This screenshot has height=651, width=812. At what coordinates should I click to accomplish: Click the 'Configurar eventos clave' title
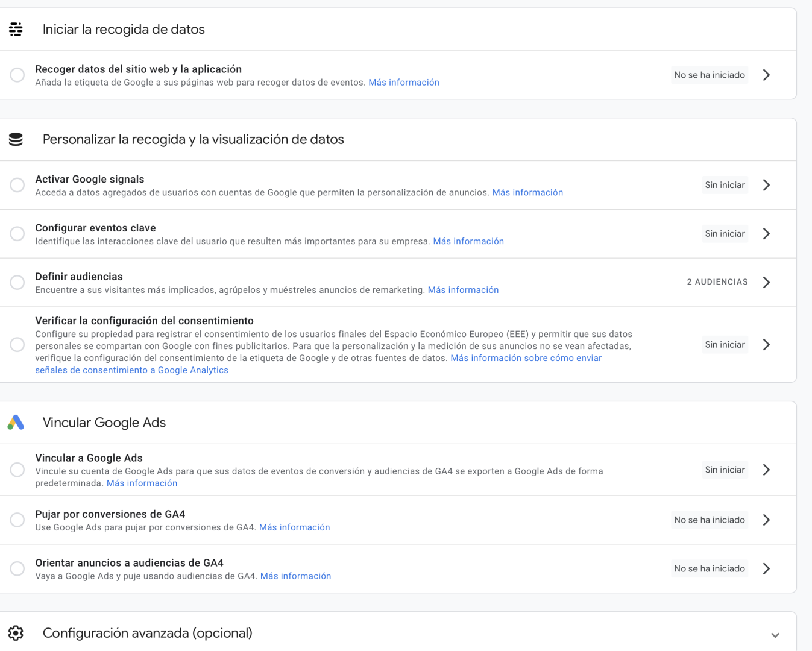pyautogui.click(x=95, y=228)
